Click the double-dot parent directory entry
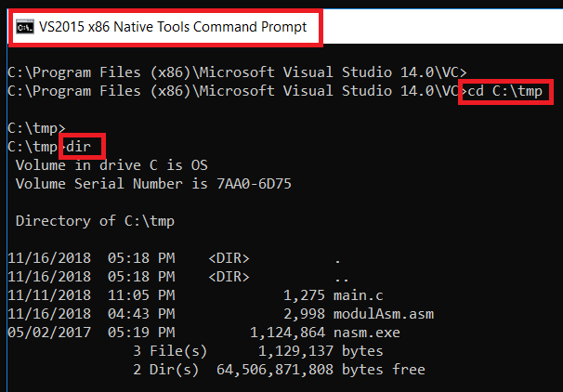 coord(342,277)
